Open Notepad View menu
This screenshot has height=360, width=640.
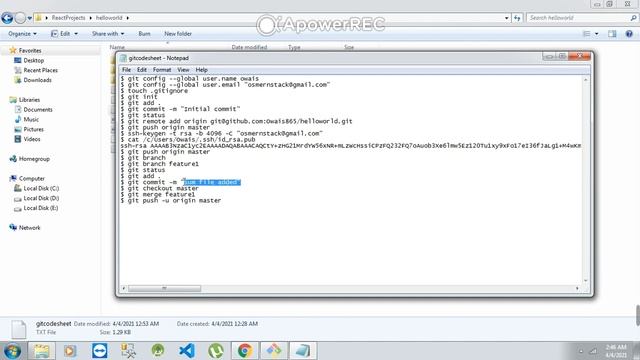(x=183, y=70)
